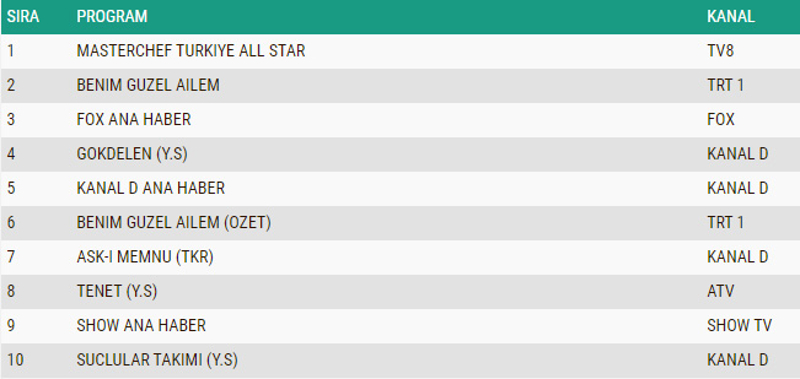Screen dimensions: 800x379
Task: Select SUCLULAR TAKIMI (Y.S) entry
Action: (x=157, y=360)
